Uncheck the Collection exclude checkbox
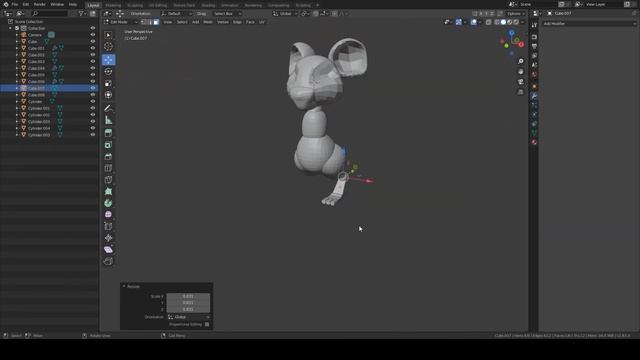 click(x=17, y=28)
